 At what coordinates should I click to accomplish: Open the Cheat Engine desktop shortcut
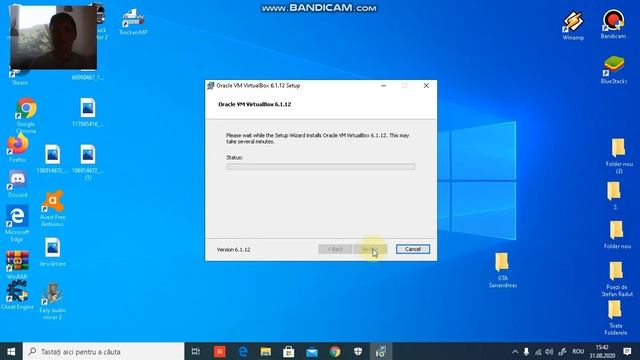click(x=17, y=295)
